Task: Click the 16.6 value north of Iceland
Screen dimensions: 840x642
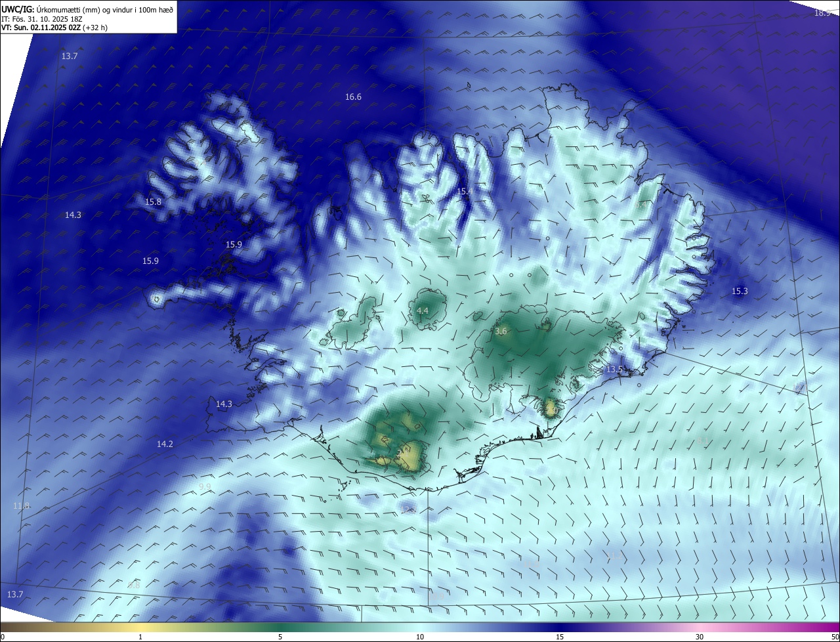Action: pyautogui.click(x=353, y=97)
